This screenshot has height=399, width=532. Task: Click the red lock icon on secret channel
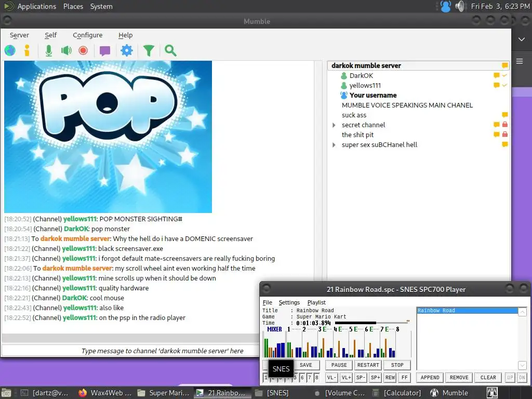pos(505,125)
